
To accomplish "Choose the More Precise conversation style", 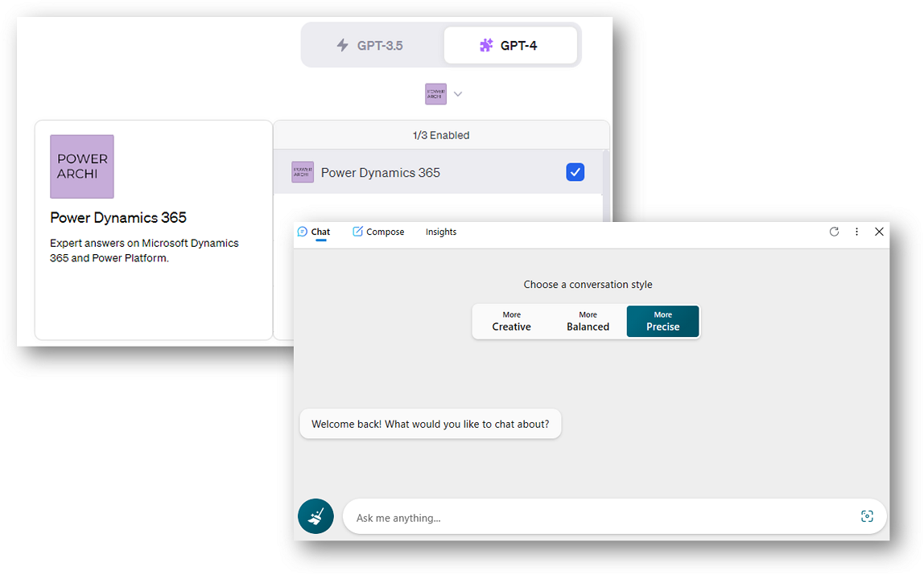I will point(663,322).
